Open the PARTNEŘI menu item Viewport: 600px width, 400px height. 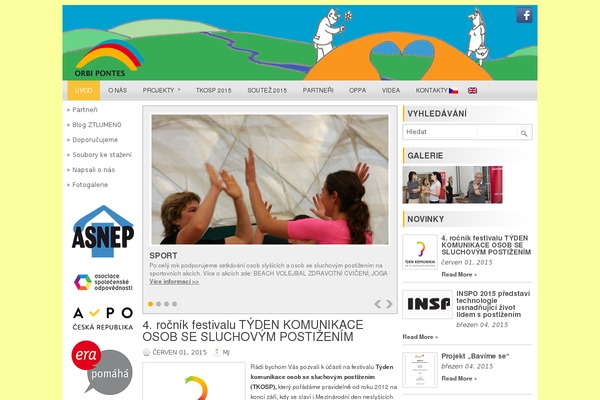(x=318, y=90)
